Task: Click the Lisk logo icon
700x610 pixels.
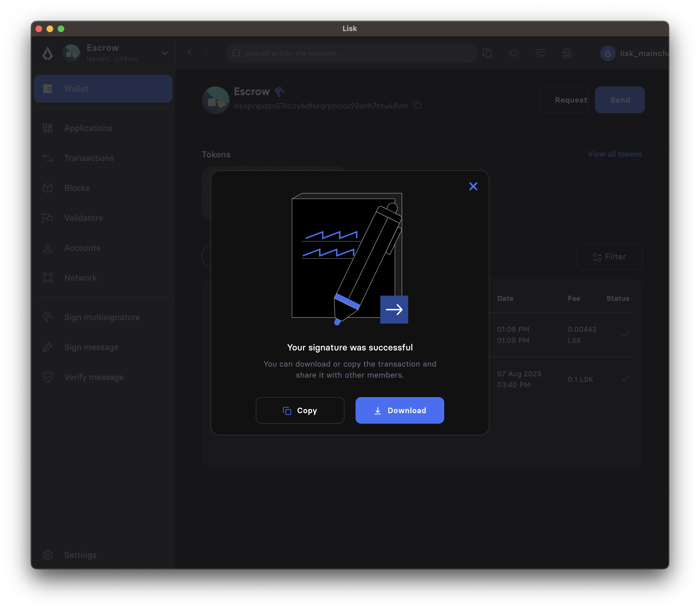Action: coord(48,54)
